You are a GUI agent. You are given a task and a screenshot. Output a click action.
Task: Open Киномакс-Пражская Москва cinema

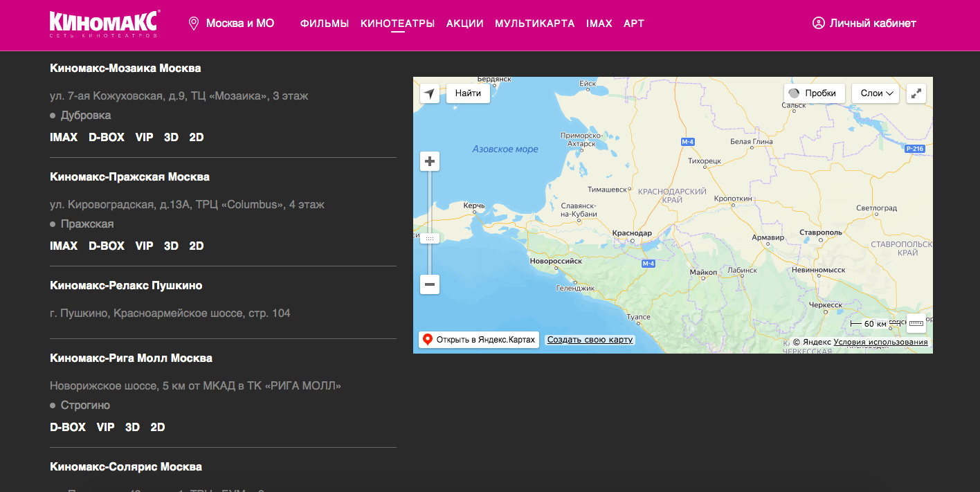pos(129,177)
